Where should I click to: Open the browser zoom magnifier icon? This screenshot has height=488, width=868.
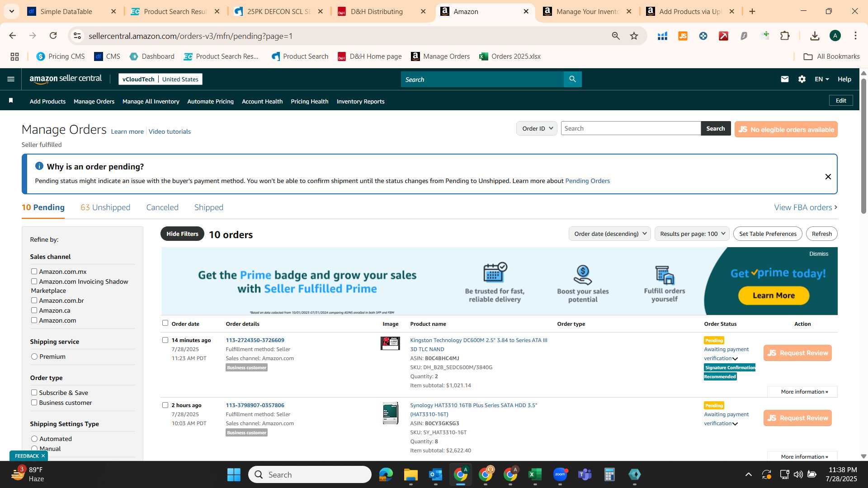tap(615, 36)
